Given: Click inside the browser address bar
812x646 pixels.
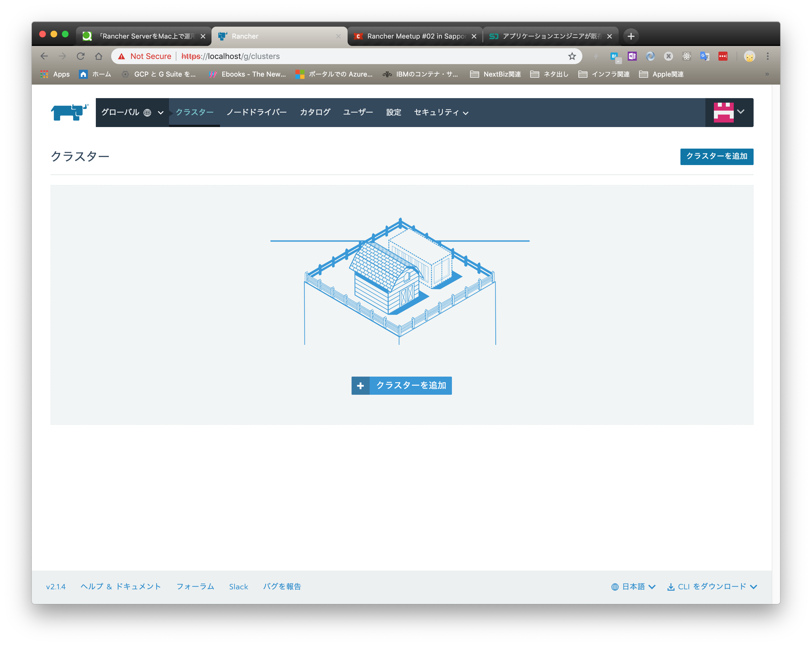Looking at the screenshot, I should 339,56.
